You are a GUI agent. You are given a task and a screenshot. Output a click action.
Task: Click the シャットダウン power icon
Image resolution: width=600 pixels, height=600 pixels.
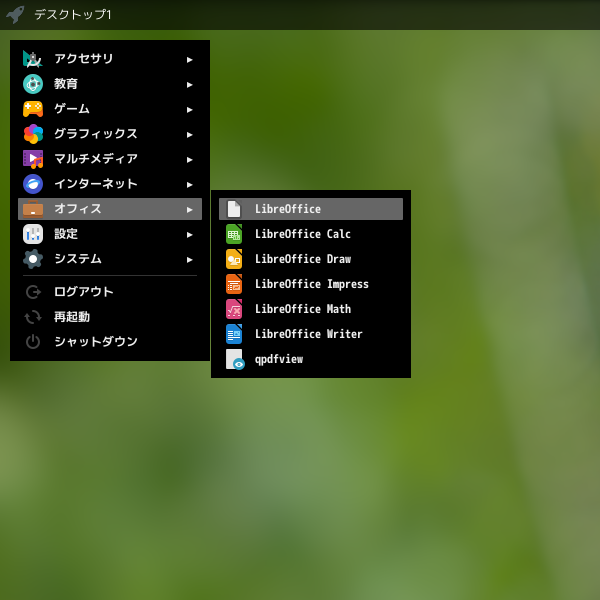pyautogui.click(x=33, y=342)
